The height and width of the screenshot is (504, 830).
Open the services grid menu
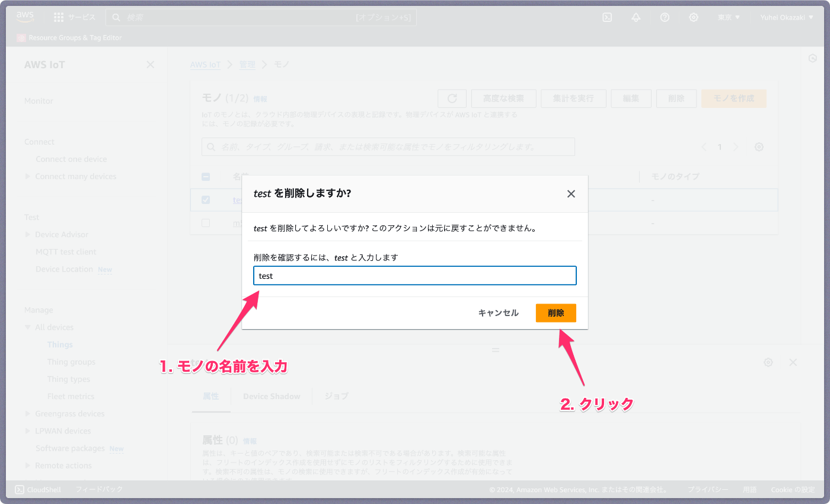pos(59,17)
